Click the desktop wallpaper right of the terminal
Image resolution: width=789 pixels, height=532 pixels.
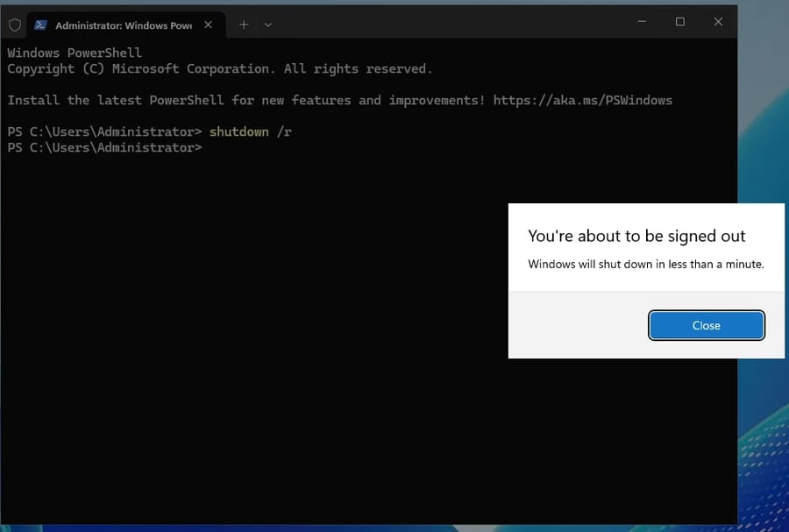763,131
